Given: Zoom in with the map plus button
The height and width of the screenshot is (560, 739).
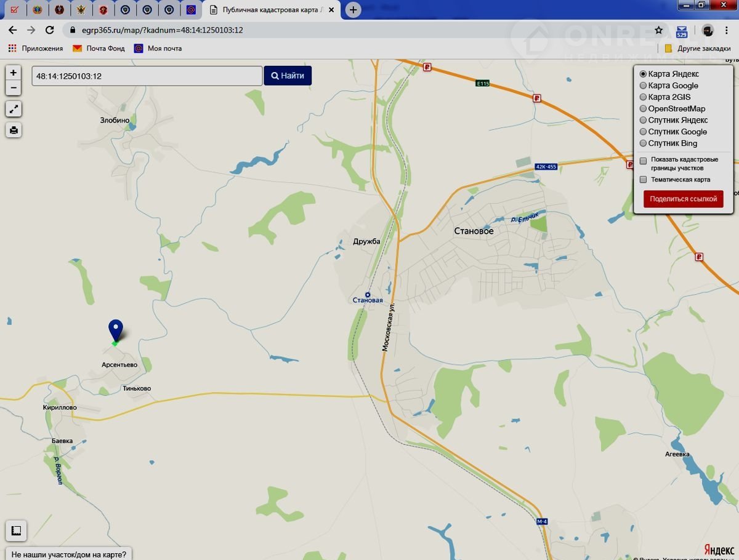Looking at the screenshot, I should (x=14, y=73).
